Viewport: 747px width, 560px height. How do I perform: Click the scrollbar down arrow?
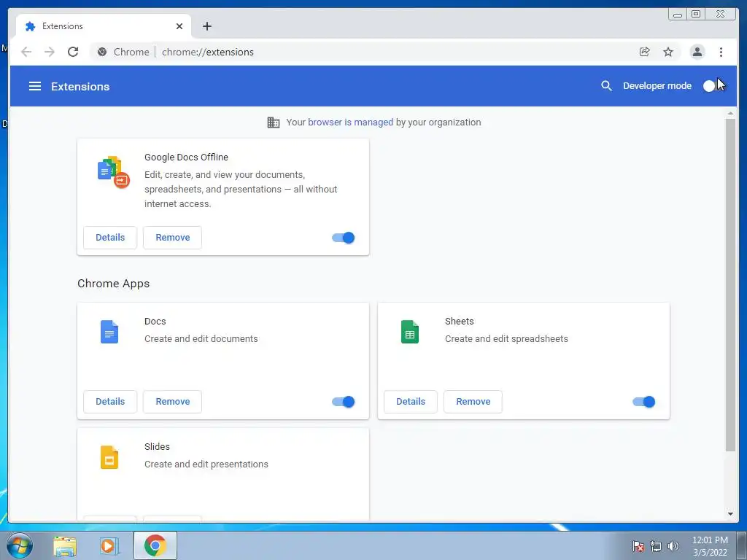click(x=730, y=514)
